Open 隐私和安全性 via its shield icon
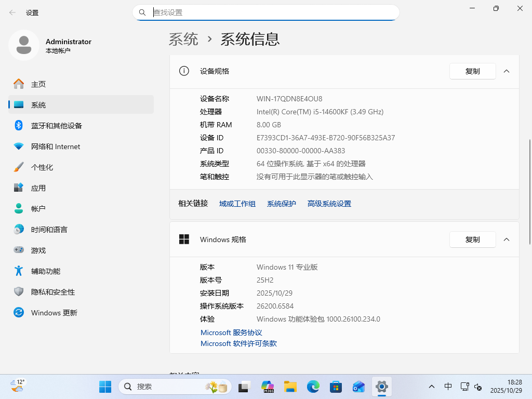Viewport: 532px width, 399px height. point(18,291)
